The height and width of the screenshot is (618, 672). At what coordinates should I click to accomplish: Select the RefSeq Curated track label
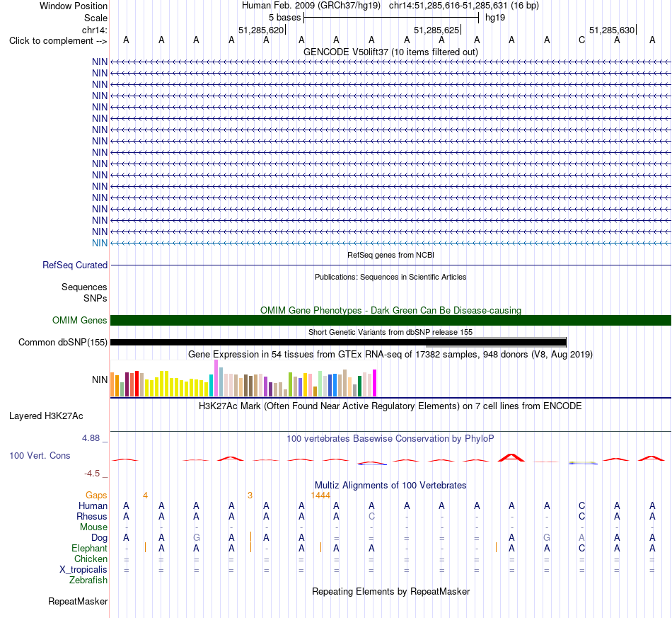pyautogui.click(x=75, y=265)
